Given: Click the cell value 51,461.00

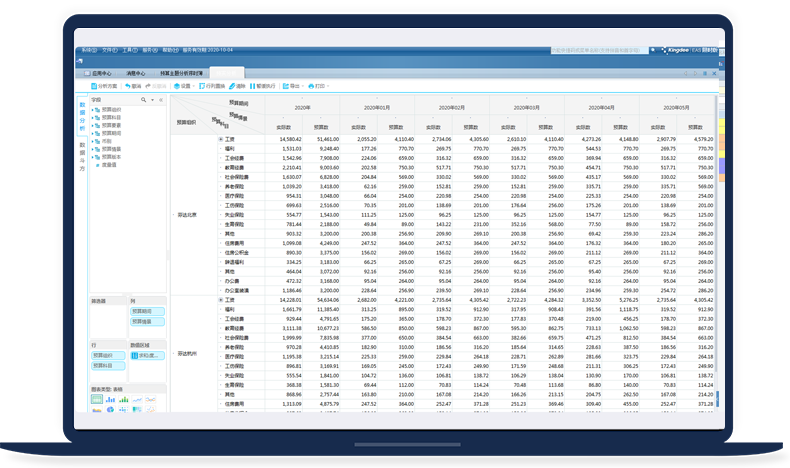Looking at the screenshot, I should coord(327,140).
